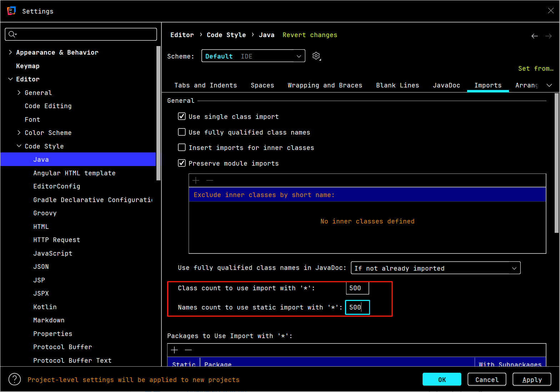560x392 pixels.
Task: Open the Wrapping and Braces tab
Action: [x=325, y=85]
